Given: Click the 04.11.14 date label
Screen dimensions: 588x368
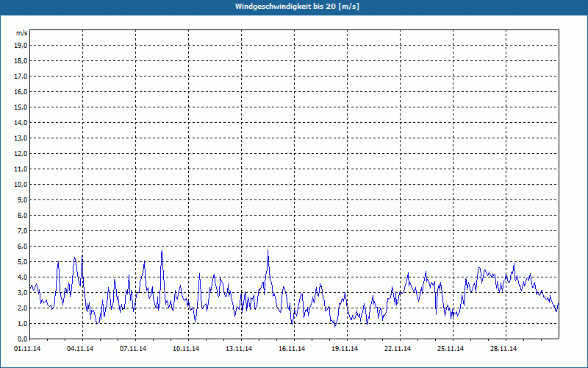Looking at the screenshot, I should point(82,349).
